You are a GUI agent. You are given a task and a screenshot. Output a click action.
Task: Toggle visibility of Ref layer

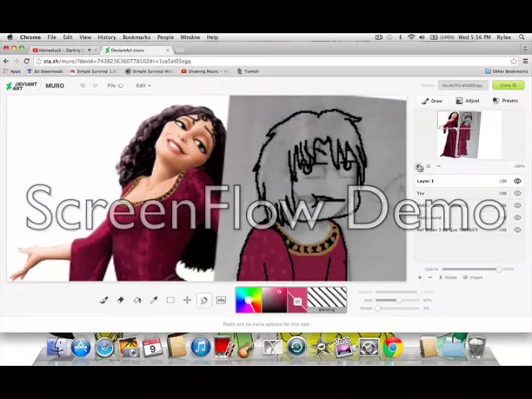(517, 230)
